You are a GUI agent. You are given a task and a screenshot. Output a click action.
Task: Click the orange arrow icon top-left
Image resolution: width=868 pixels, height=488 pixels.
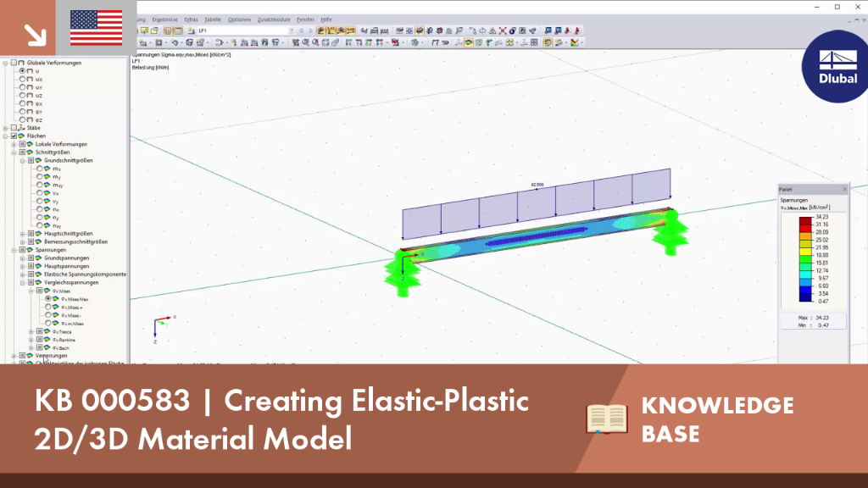tap(35, 35)
